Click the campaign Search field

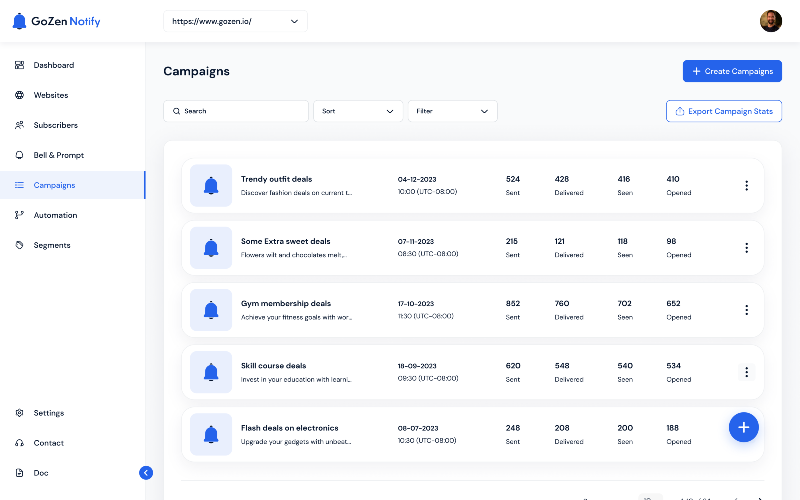(x=236, y=111)
